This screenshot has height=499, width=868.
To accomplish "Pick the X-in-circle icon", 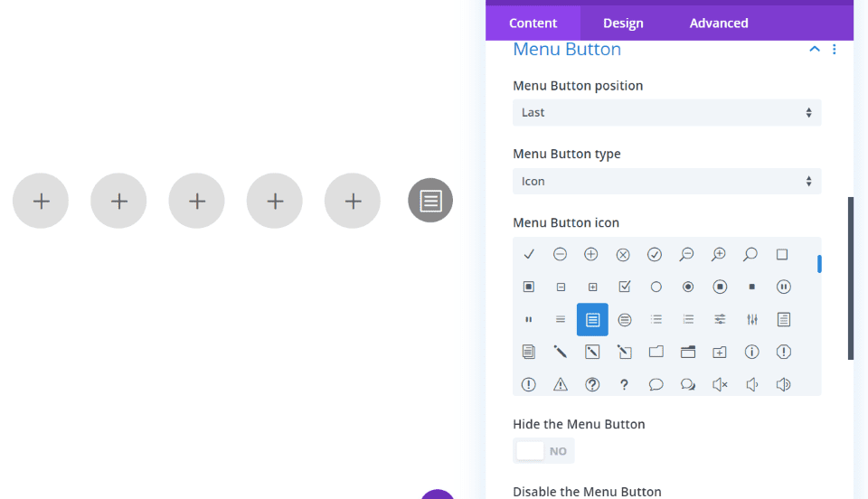I will [x=623, y=255].
